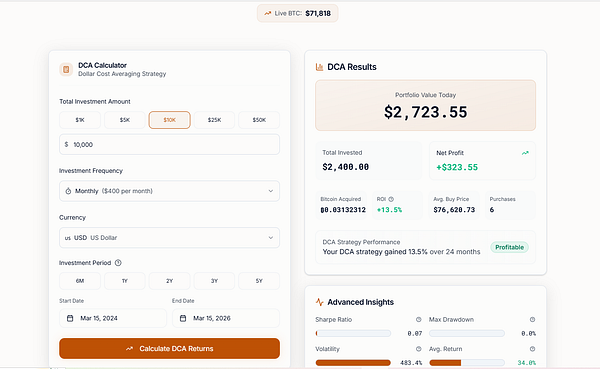Click the Live BTC trend arrow icon
This screenshot has width=600, height=369.
tap(267, 13)
